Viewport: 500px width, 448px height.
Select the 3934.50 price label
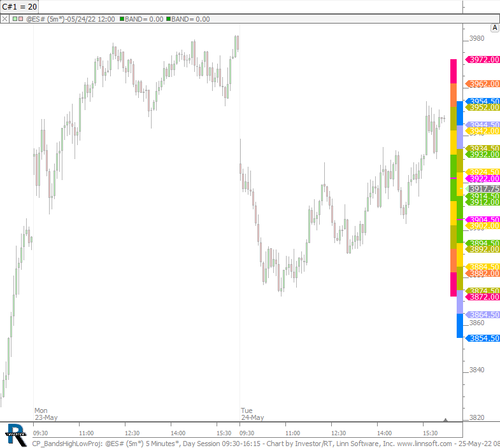(x=483, y=148)
